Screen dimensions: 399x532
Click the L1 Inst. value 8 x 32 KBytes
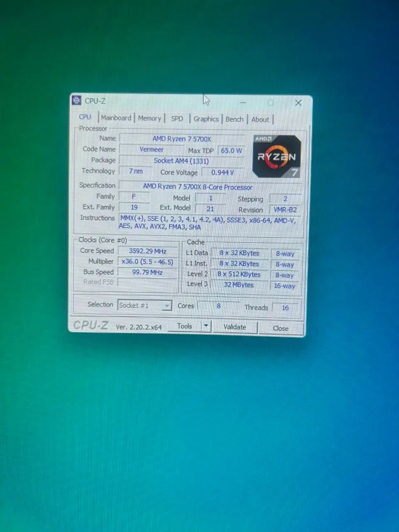pos(239,264)
